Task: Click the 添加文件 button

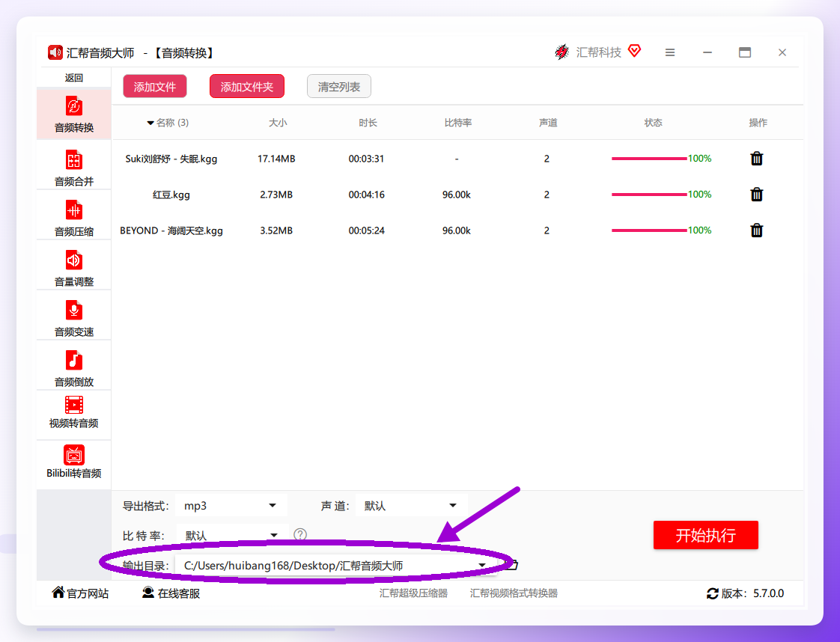Action: pos(155,86)
